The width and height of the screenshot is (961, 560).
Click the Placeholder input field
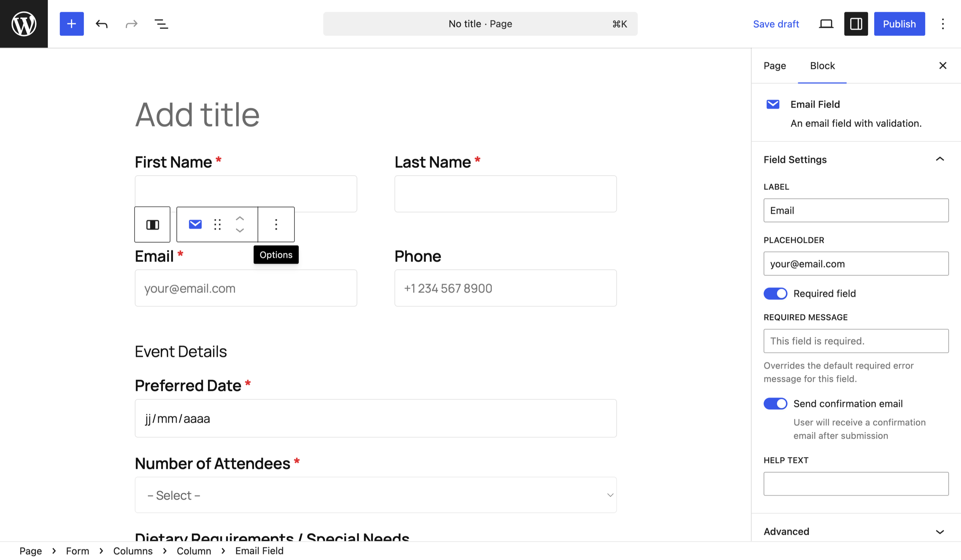point(856,264)
